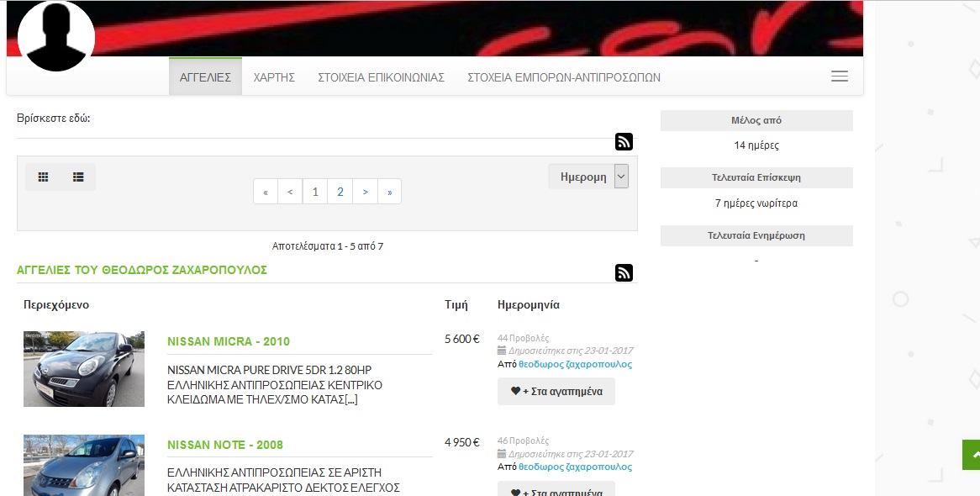This screenshot has height=496, width=980.
Task: Click the seller name link on the Note listing
Action: pos(575,467)
